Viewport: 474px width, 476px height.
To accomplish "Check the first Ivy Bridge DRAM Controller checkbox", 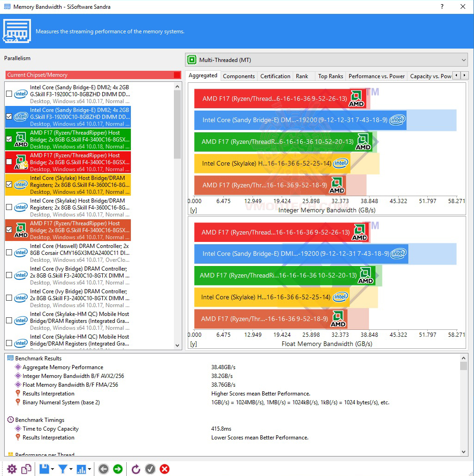I will (x=9, y=275).
